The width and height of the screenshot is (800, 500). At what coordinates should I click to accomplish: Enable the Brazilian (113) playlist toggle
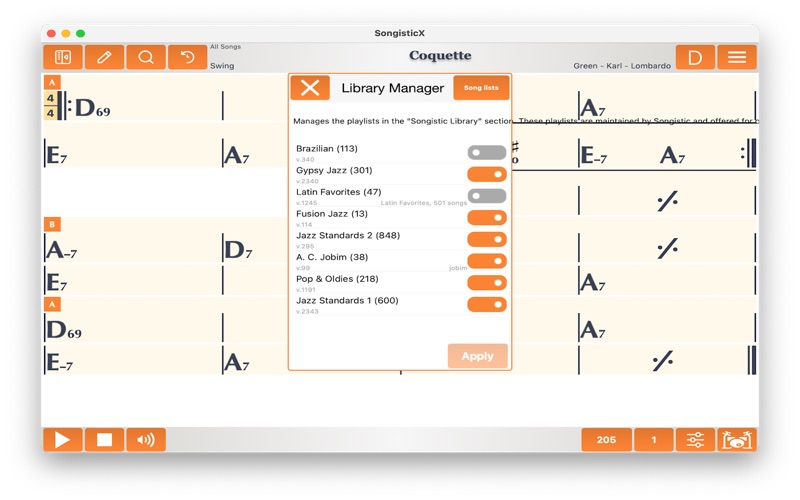tap(487, 153)
